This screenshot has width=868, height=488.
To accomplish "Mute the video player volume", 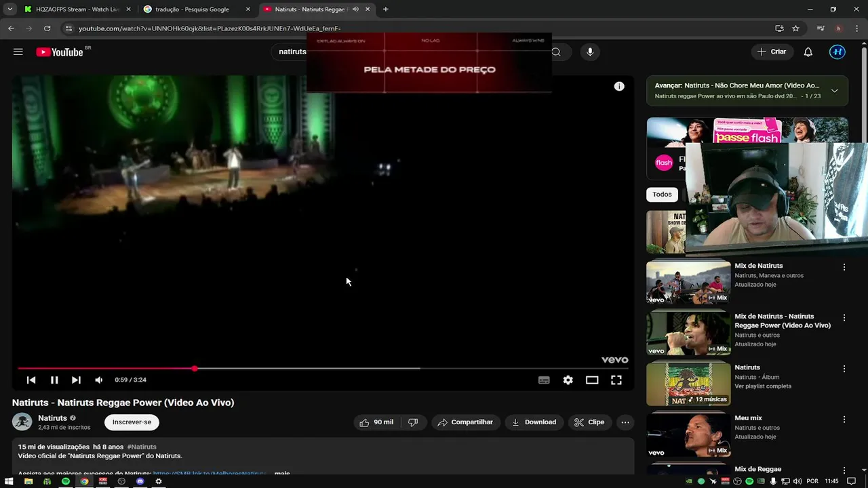I will pos(99,380).
